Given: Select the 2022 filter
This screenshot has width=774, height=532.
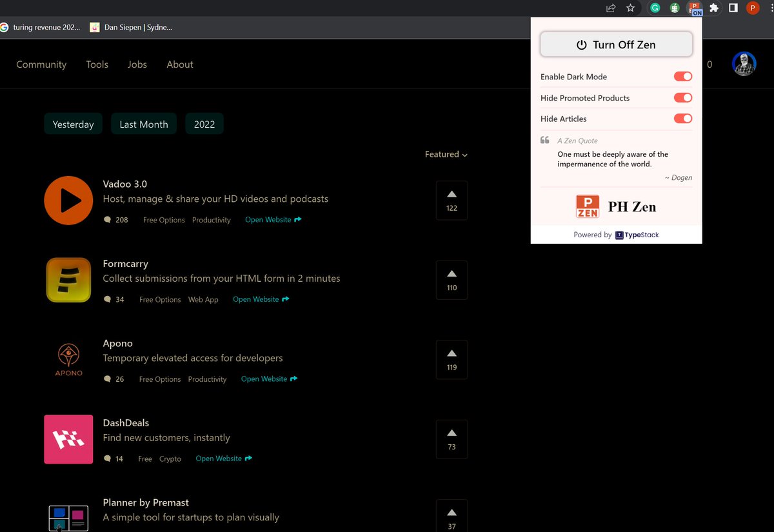Looking at the screenshot, I should (x=204, y=124).
